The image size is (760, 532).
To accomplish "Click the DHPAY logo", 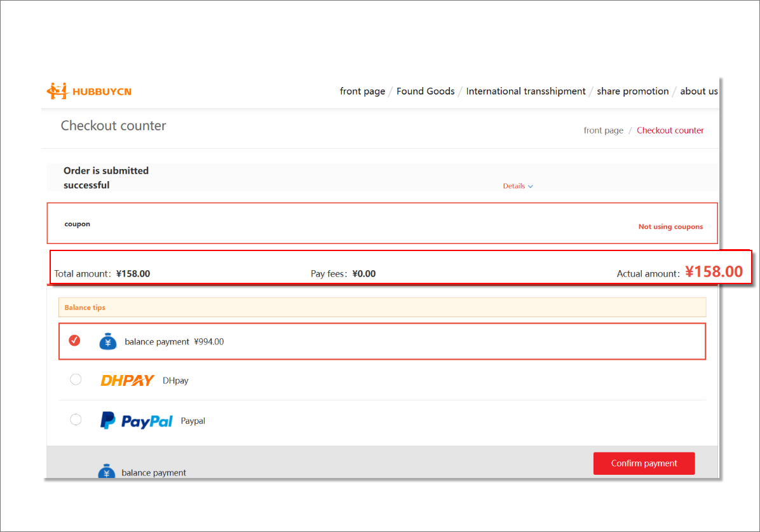I will click(127, 381).
